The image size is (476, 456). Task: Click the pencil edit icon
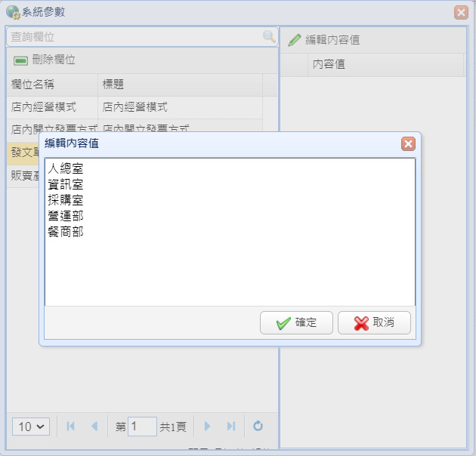(x=294, y=40)
